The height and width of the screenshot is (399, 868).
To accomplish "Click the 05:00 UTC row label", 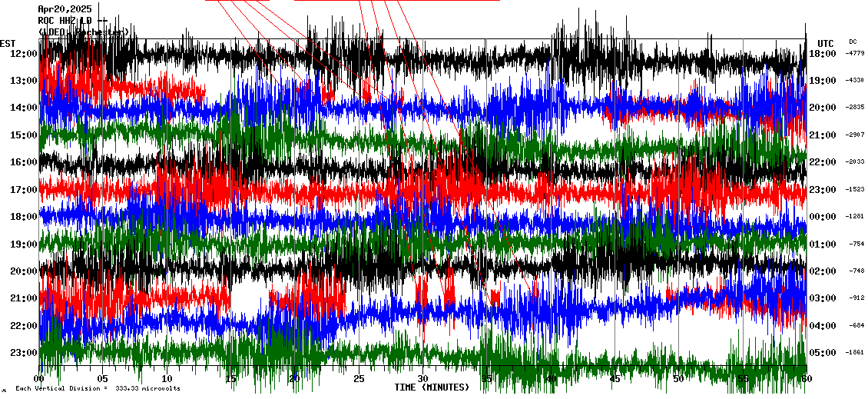I will tap(824, 353).
